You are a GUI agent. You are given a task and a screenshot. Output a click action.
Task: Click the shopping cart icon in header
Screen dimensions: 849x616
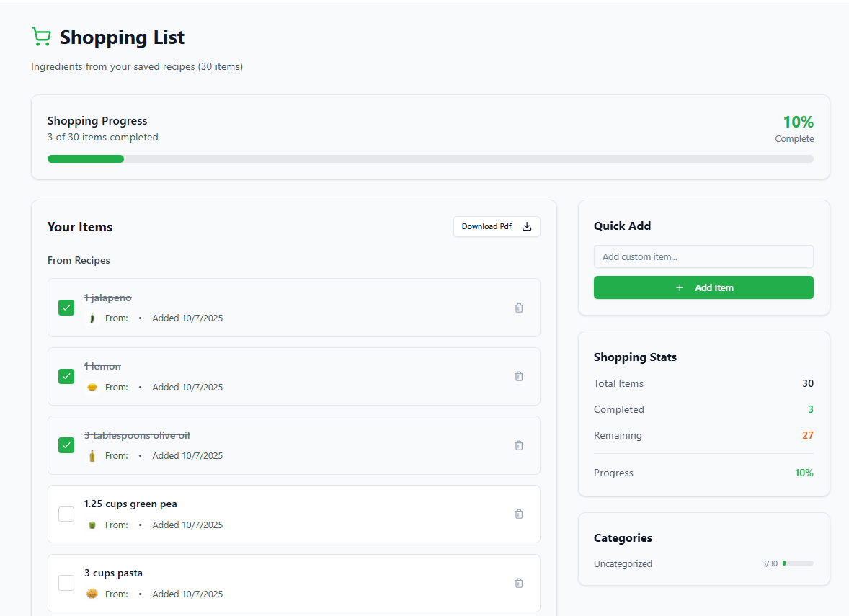coord(41,37)
